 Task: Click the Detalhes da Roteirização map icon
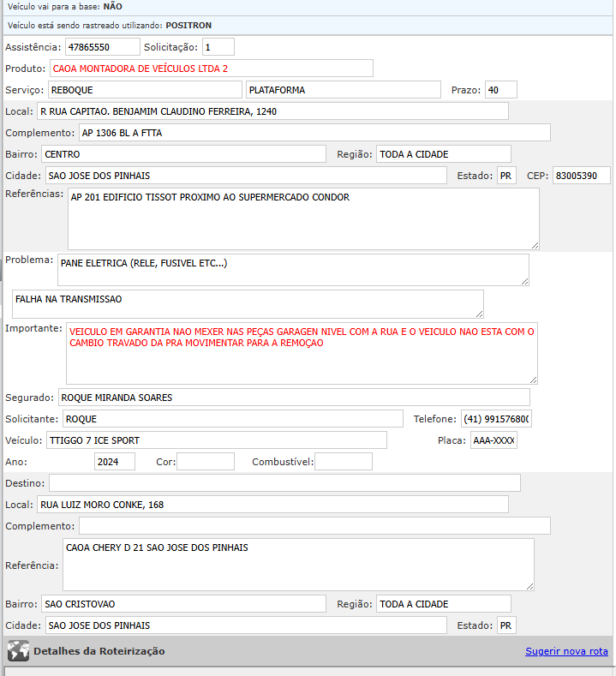click(18, 651)
